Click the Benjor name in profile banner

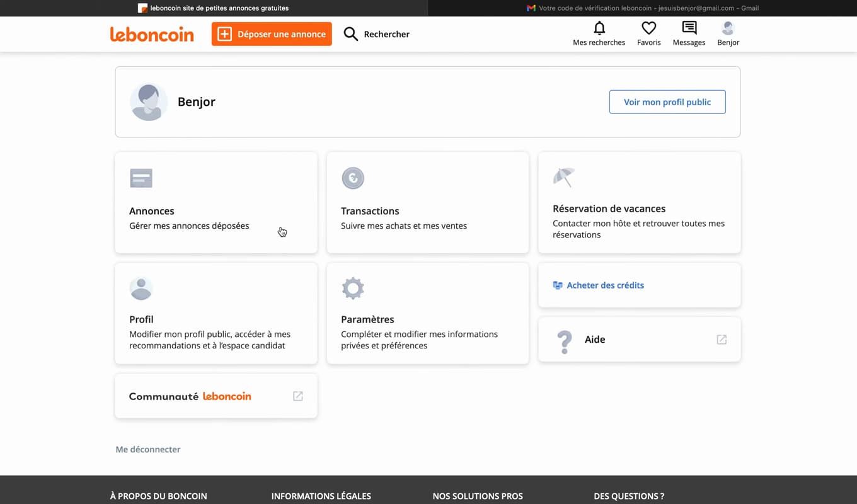[x=197, y=102]
